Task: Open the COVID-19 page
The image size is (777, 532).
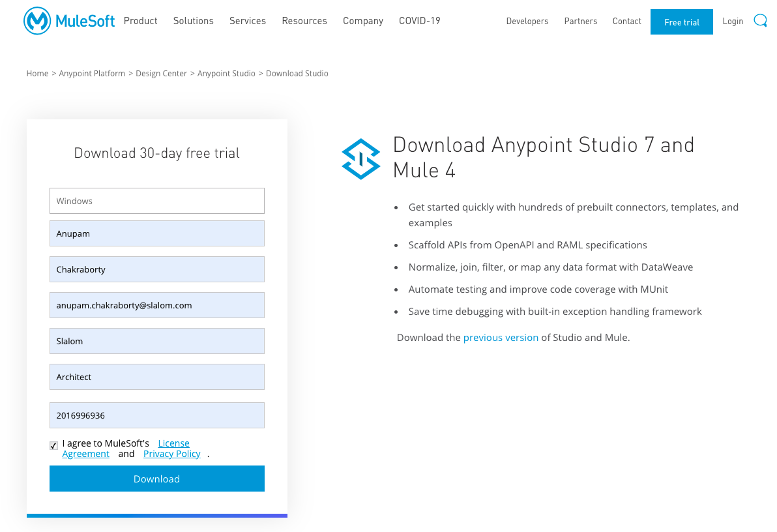Action: [x=419, y=20]
